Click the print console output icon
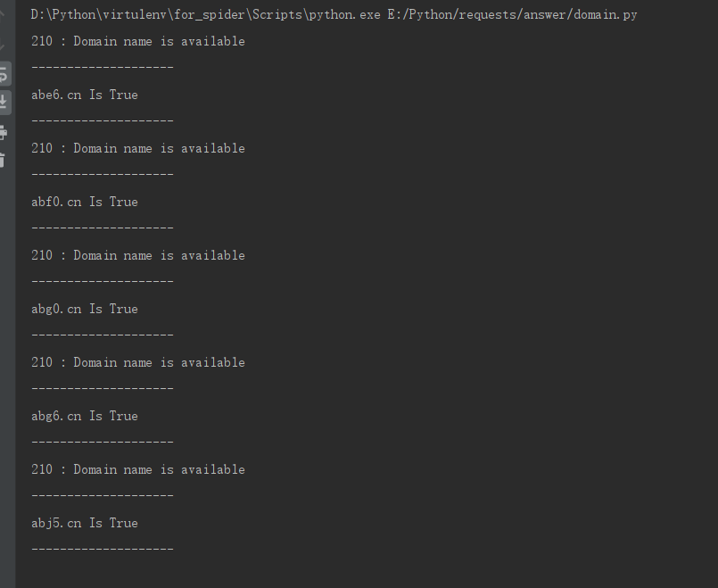 click(4, 133)
